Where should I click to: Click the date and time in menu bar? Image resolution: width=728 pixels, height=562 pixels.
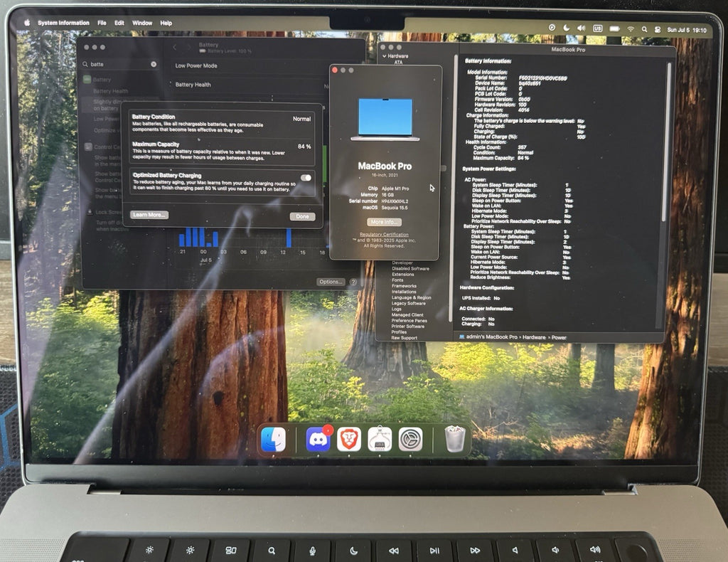click(x=687, y=30)
